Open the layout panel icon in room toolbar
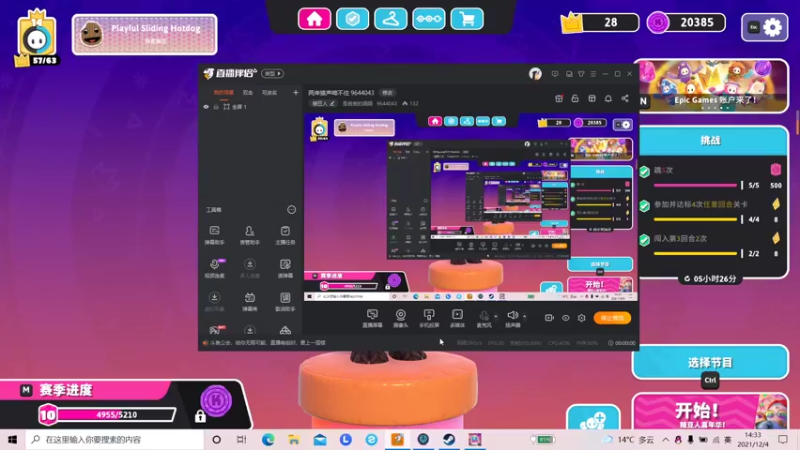Image resolution: width=800 pixels, height=450 pixels. (x=592, y=98)
